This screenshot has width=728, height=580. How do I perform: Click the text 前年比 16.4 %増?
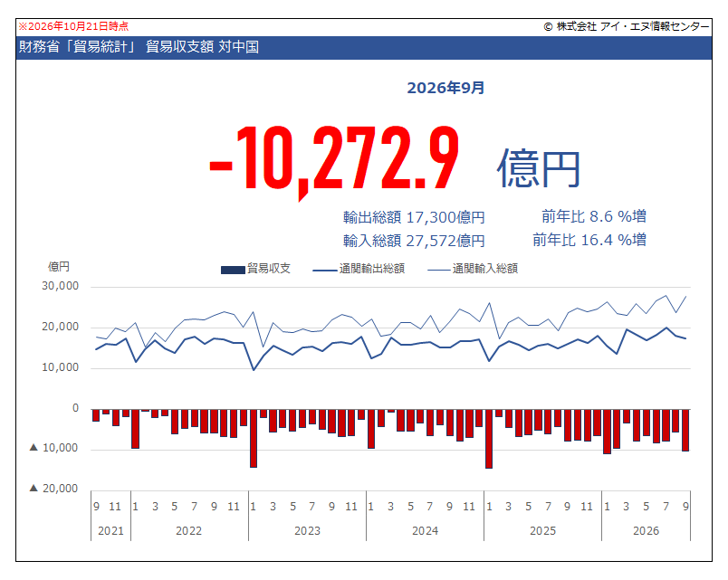click(589, 240)
